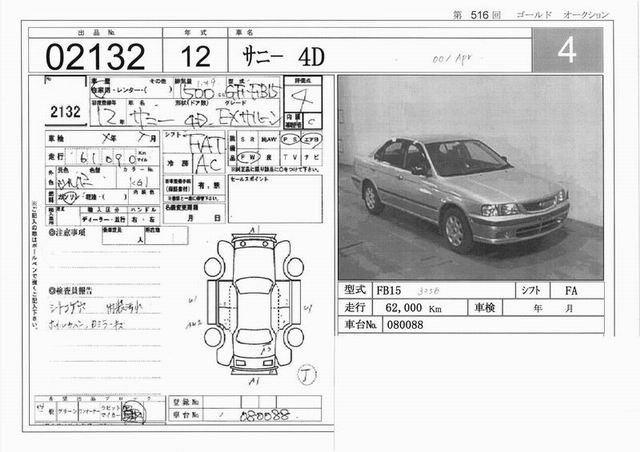
Task: Click the ナビ equipment option
Action: (311, 157)
